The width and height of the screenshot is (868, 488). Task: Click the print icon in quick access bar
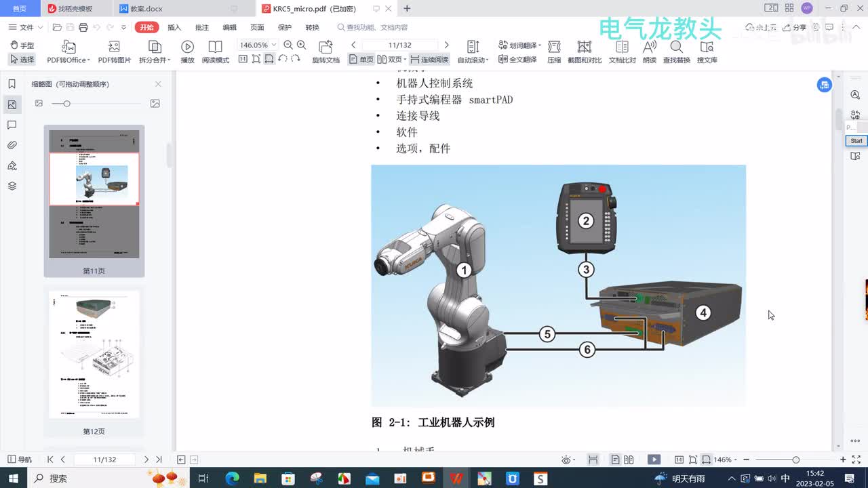[83, 27]
